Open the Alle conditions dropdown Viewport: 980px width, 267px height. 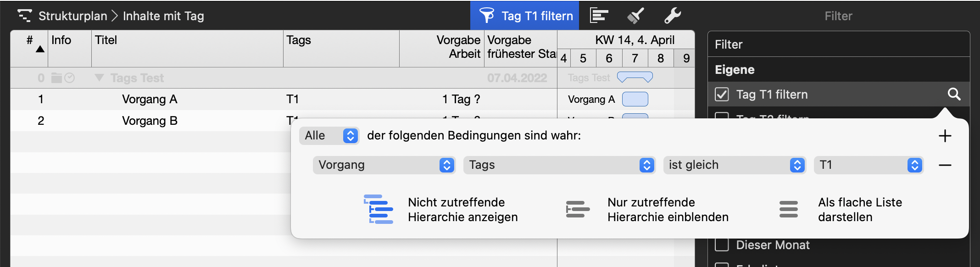329,136
